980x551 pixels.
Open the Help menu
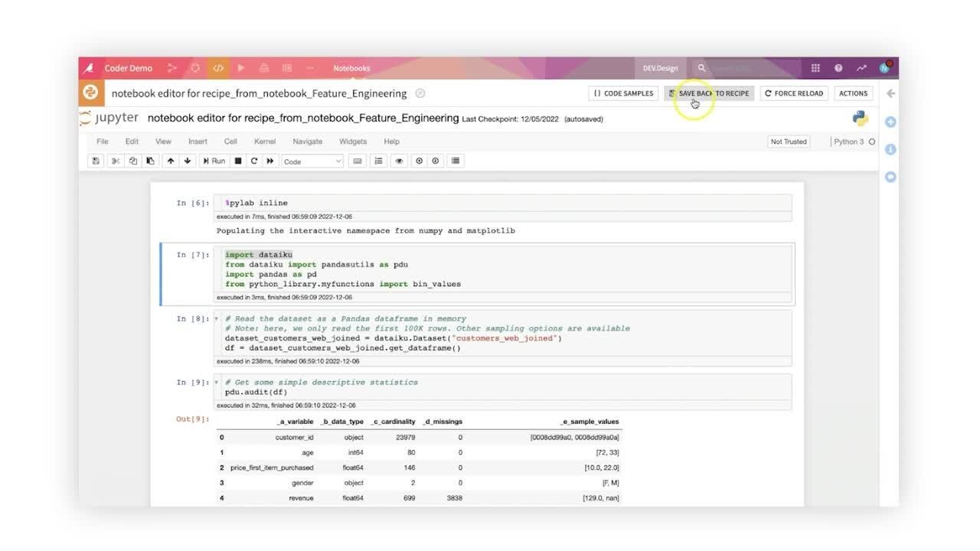(391, 142)
